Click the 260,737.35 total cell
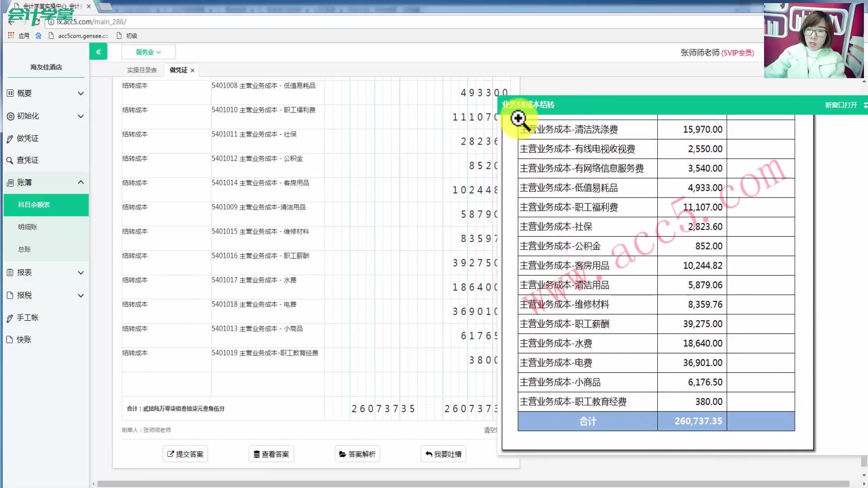The image size is (868, 488). point(692,421)
